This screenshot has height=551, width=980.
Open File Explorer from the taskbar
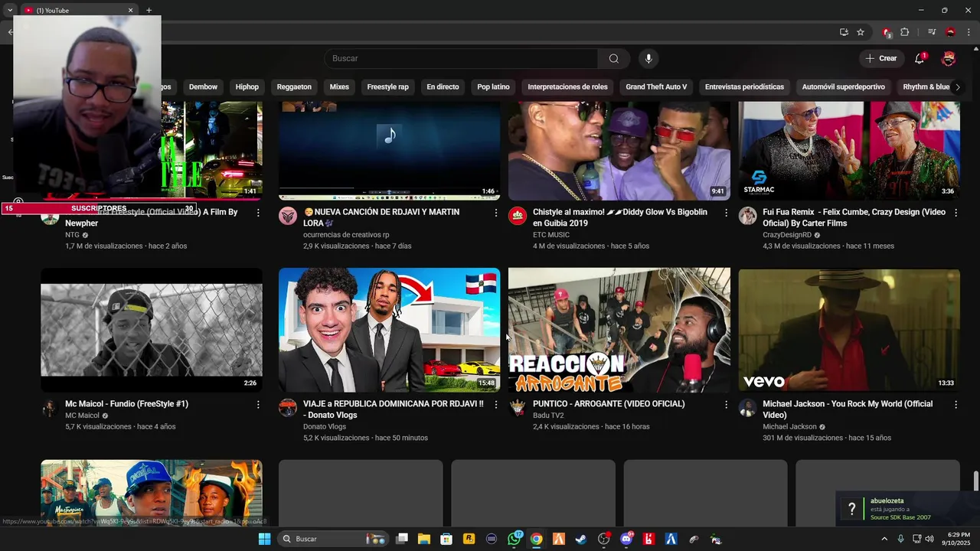coord(423,539)
